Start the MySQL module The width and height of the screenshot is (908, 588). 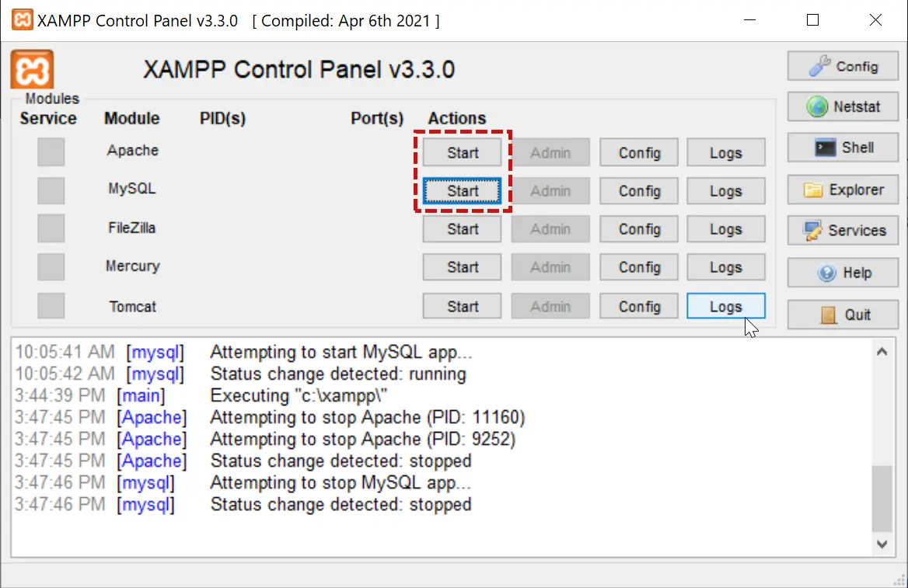462,191
